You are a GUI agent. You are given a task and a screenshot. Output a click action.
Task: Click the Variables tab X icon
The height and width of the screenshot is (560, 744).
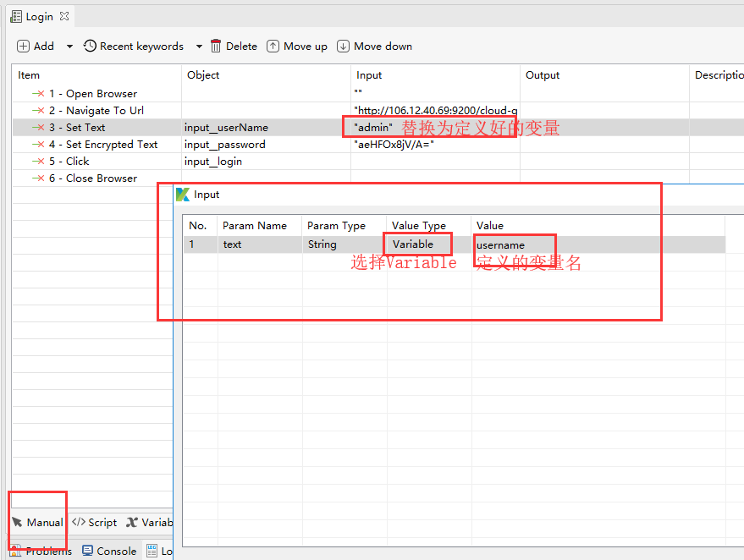132,522
